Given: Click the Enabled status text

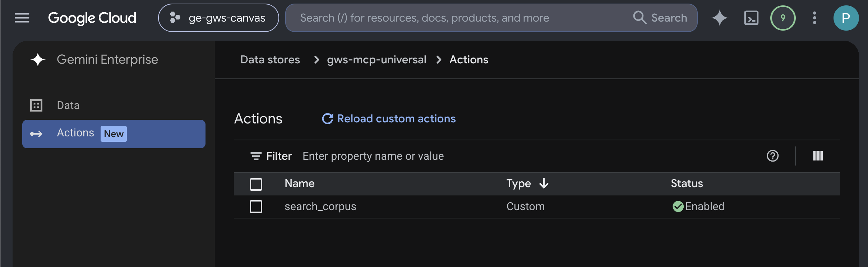Looking at the screenshot, I should click(705, 207).
